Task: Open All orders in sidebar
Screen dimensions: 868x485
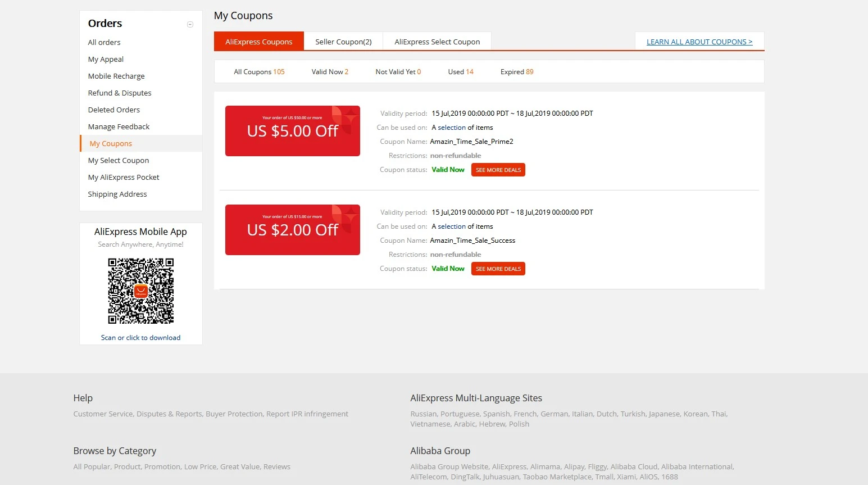Action: [x=104, y=42]
